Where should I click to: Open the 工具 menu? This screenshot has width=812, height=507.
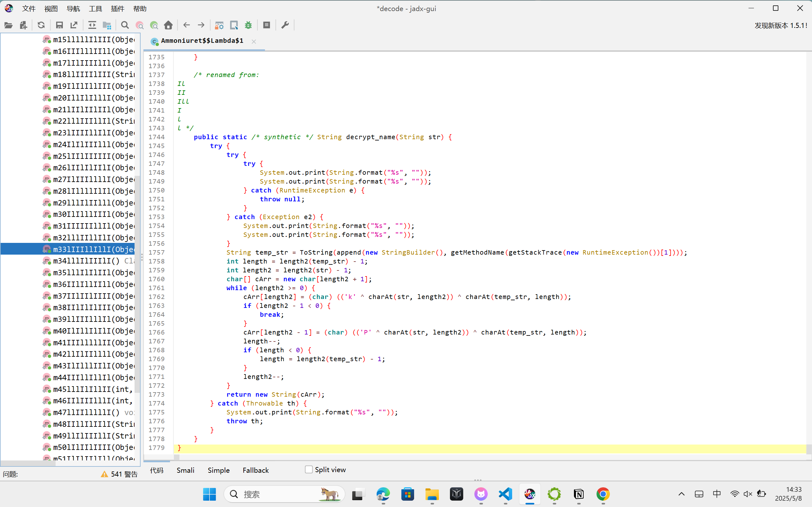95,9
